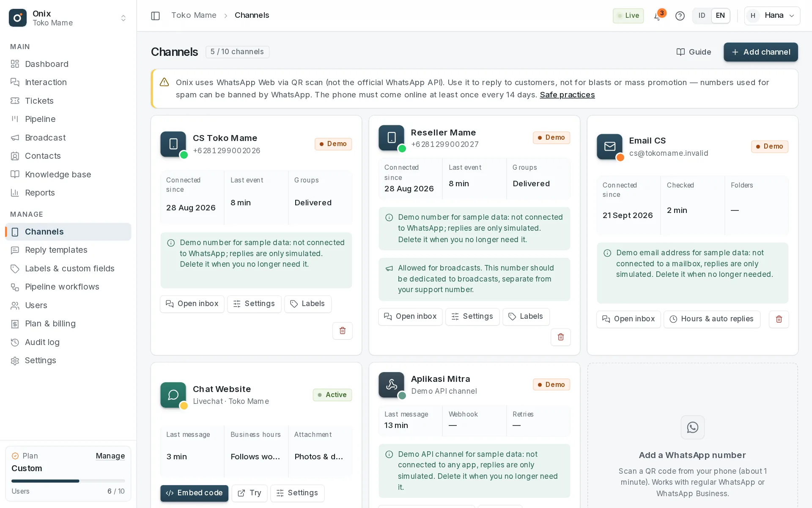Open Labels for CS Toko Mame
This screenshot has width=812, height=508.
tap(307, 304)
